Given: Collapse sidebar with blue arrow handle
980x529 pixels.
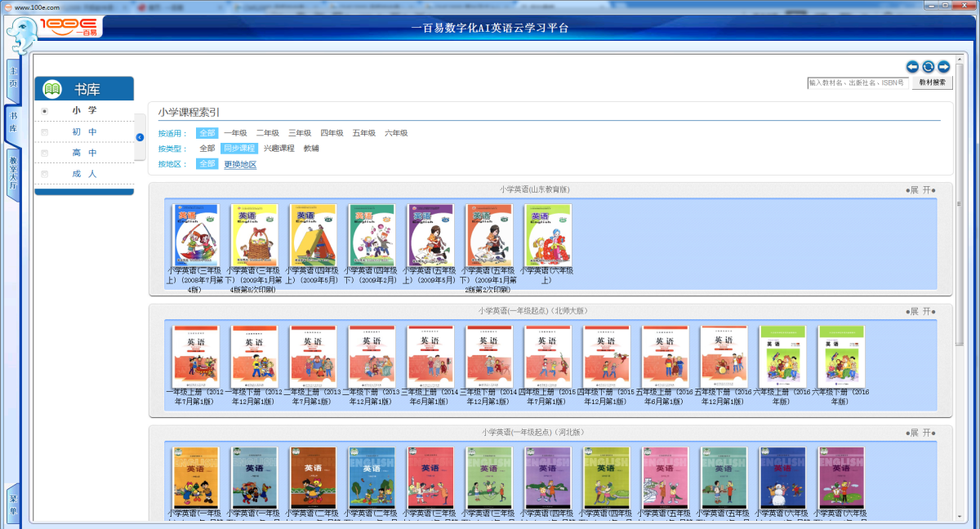Looking at the screenshot, I should (x=140, y=137).
